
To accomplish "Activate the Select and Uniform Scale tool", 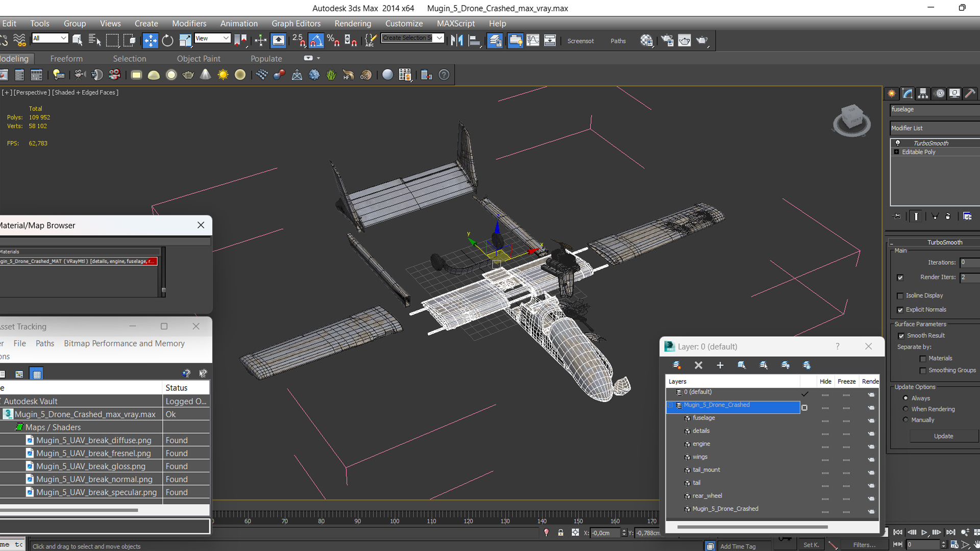I will (x=185, y=40).
